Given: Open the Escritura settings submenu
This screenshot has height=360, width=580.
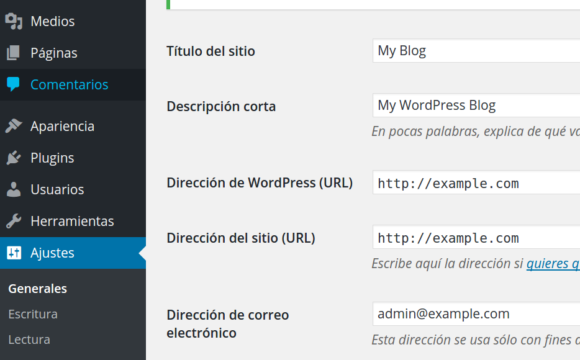Looking at the screenshot, I should tap(33, 314).
